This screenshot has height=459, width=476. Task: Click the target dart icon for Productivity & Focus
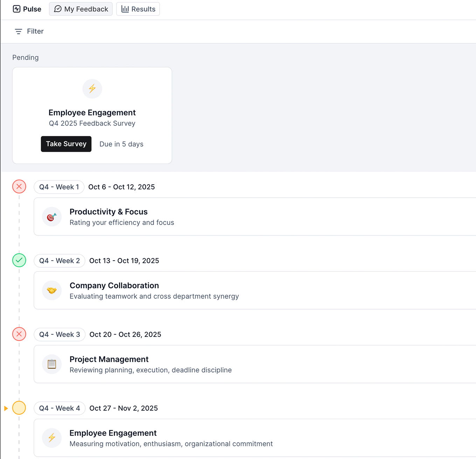tap(52, 217)
